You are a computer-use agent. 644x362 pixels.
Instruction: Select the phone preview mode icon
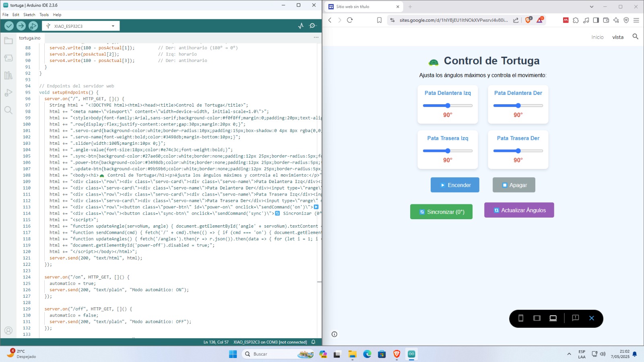[x=521, y=318]
